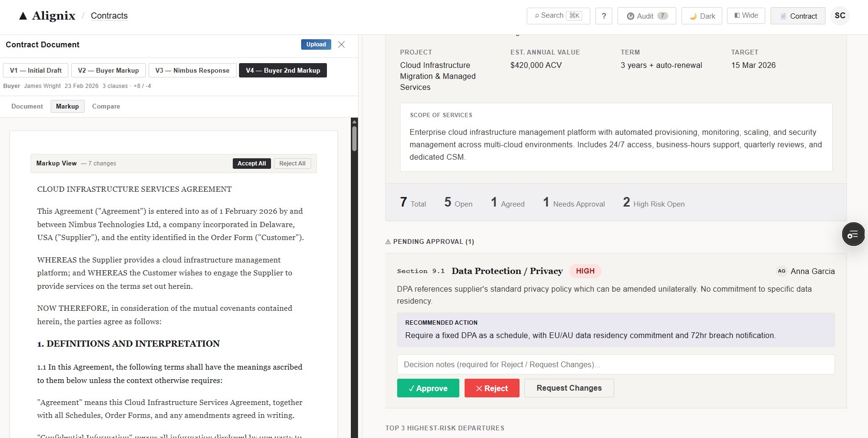The image size is (868, 438).
Task: Click the AG avatar for Anna Garcia
Action: point(781,271)
